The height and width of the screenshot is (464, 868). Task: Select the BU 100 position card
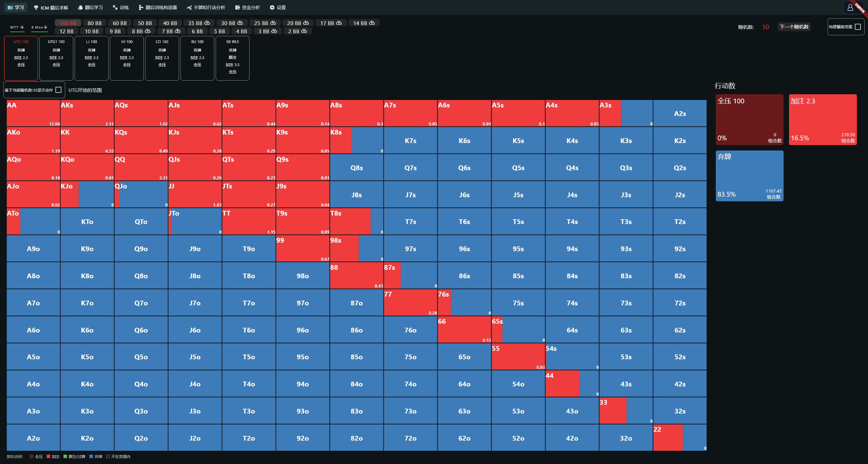click(x=197, y=58)
